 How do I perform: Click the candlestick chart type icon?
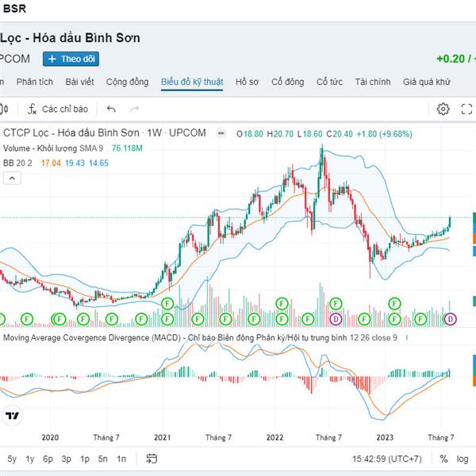click(4, 109)
